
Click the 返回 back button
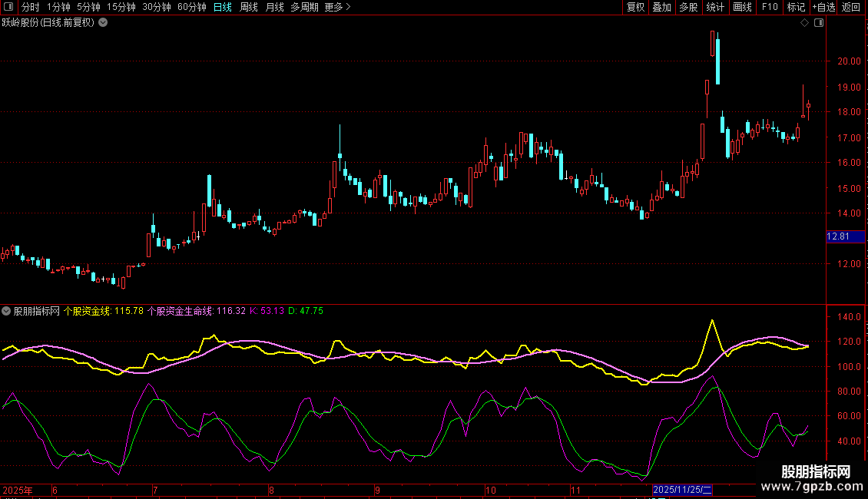click(x=851, y=7)
